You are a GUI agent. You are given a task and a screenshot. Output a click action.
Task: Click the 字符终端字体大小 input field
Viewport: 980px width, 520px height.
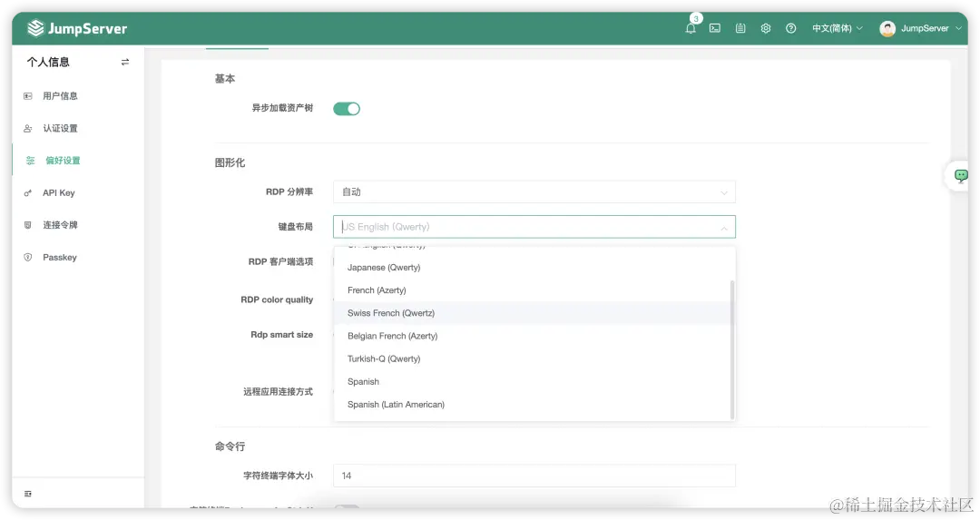coord(534,476)
